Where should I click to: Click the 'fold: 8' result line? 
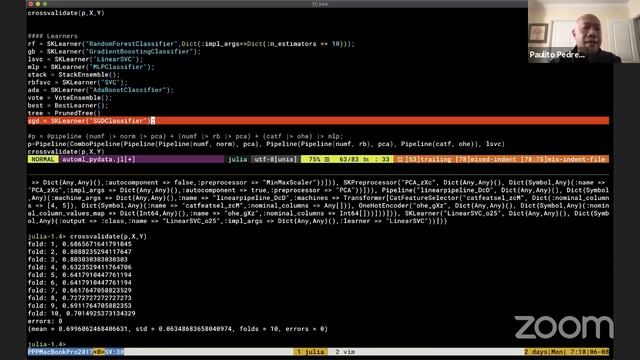[x=80, y=298]
